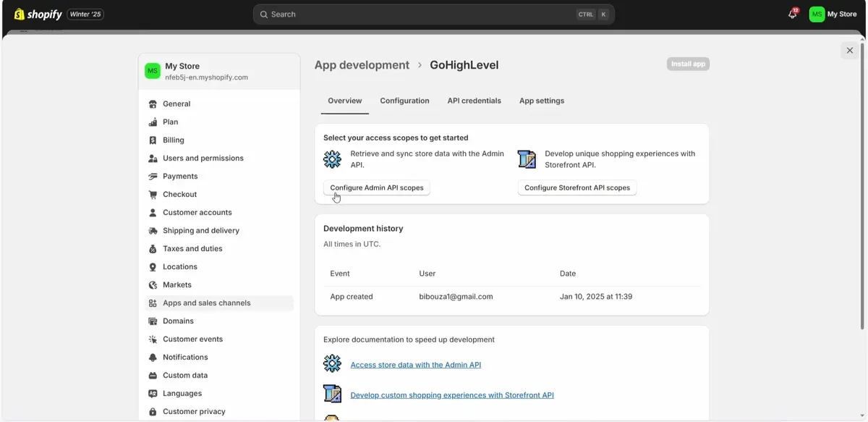Click the Customer accounts person icon
Image resolution: width=868 pixels, height=422 pixels.
[x=153, y=212]
